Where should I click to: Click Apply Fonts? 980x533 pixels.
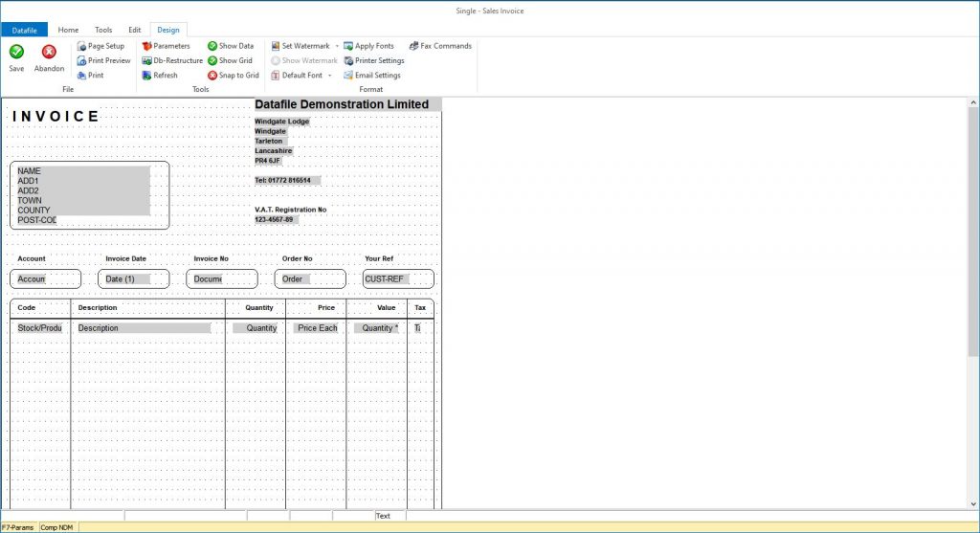point(368,46)
